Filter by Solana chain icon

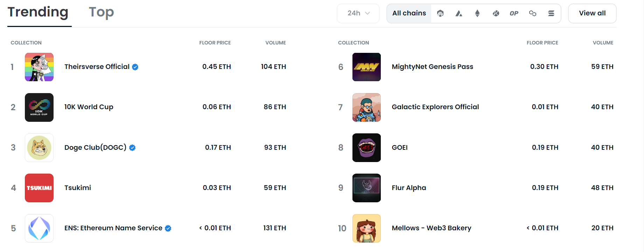(551, 13)
